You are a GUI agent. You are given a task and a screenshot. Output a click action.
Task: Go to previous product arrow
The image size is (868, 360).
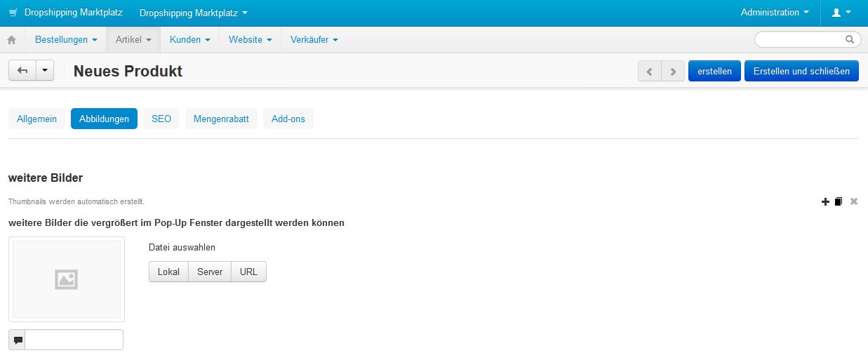[650, 71]
